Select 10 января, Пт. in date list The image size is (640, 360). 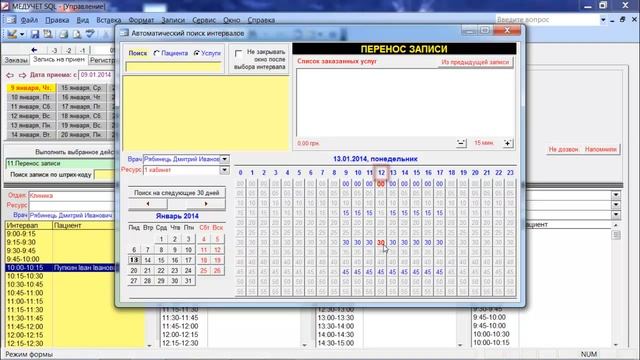tap(31, 97)
